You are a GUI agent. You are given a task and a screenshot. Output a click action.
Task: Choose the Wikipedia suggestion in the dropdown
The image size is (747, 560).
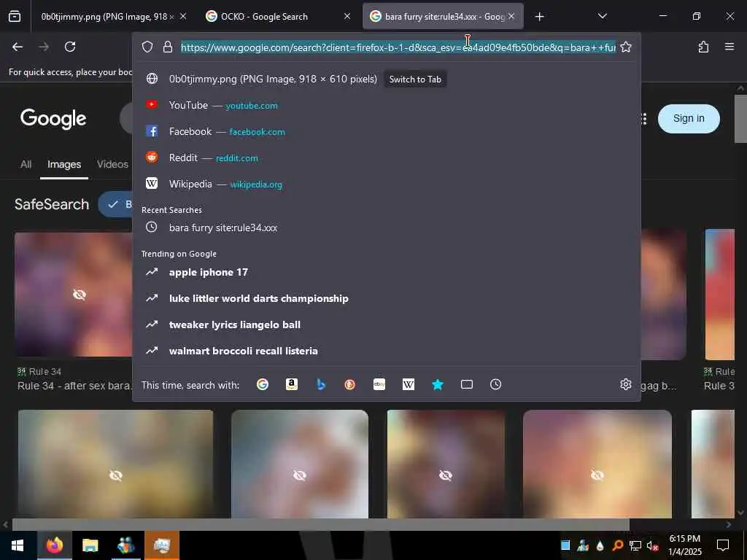tap(386, 184)
